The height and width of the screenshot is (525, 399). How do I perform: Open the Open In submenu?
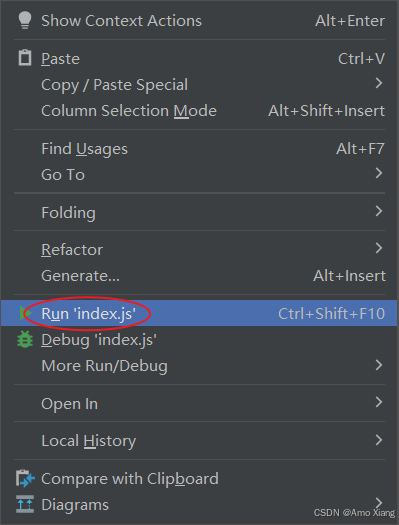click(x=200, y=403)
